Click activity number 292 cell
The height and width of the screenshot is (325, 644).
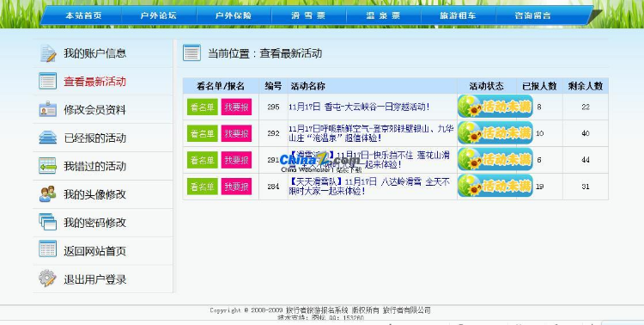tap(273, 133)
